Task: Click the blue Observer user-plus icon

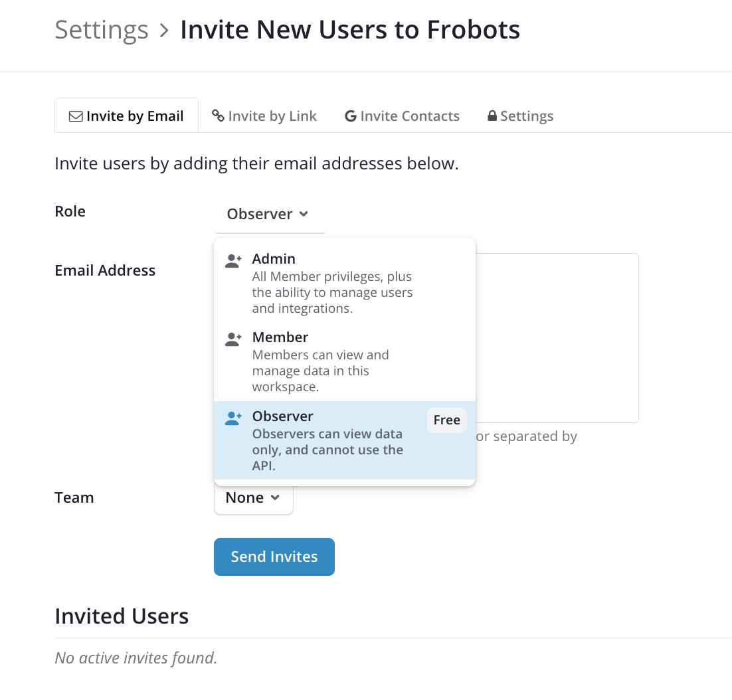Action: point(233,418)
